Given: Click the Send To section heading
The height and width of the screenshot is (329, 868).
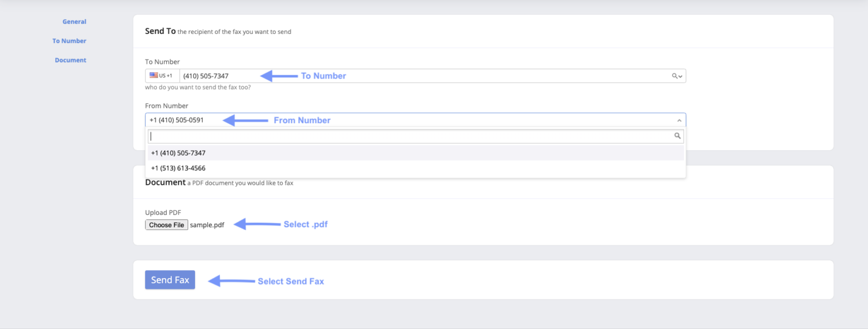Looking at the screenshot, I should coord(160,32).
